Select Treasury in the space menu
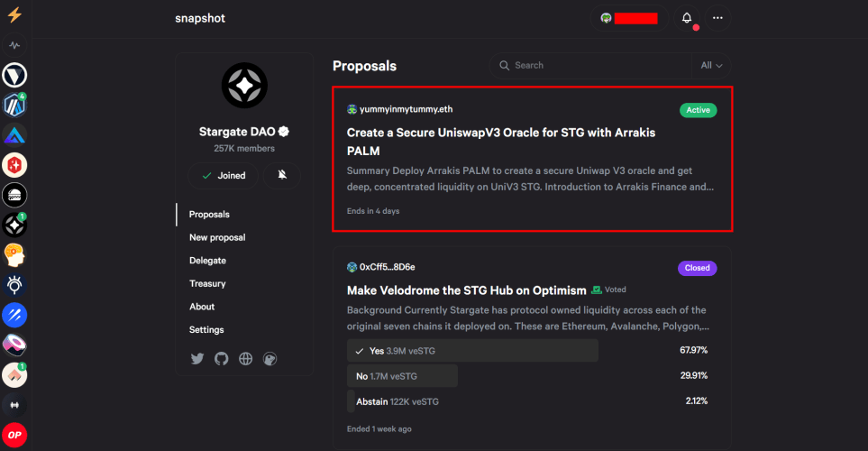The height and width of the screenshot is (451, 868). tap(207, 283)
